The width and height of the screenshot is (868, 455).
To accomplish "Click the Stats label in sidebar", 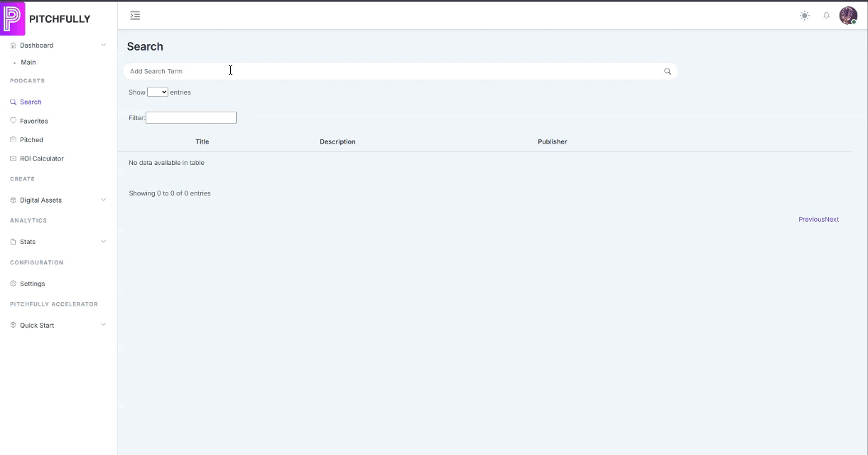I will (28, 242).
